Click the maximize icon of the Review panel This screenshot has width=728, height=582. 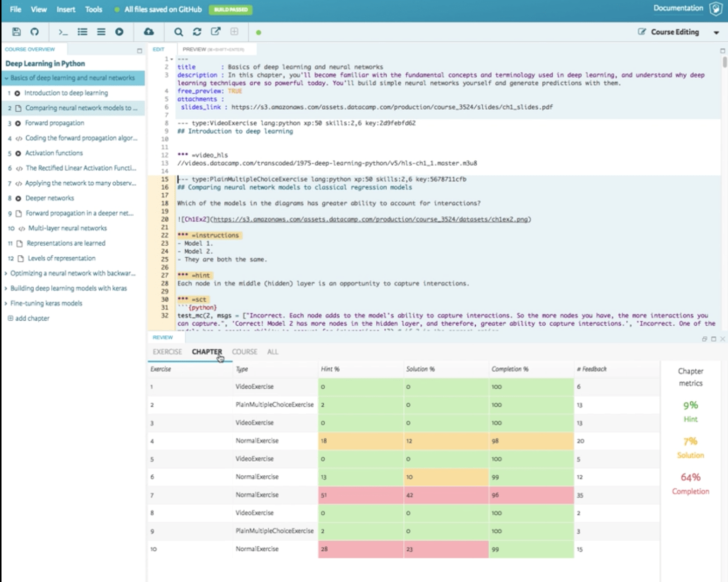tap(713, 339)
